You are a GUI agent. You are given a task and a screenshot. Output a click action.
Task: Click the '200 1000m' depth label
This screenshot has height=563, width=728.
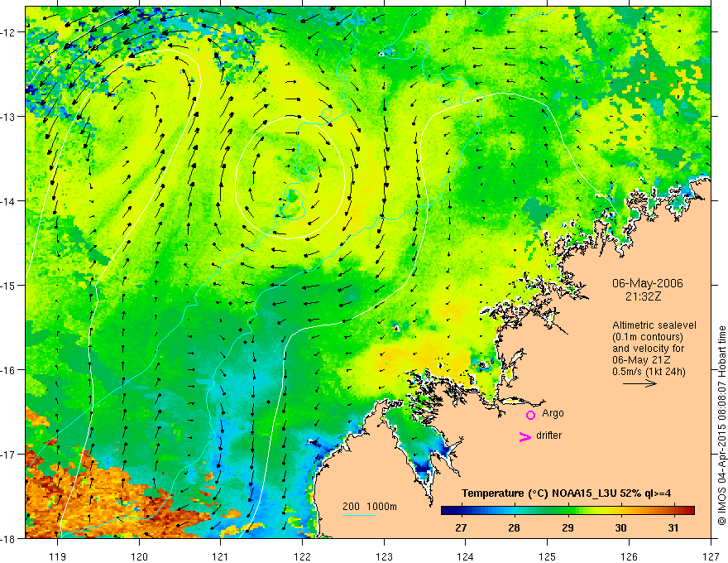[370, 507]
